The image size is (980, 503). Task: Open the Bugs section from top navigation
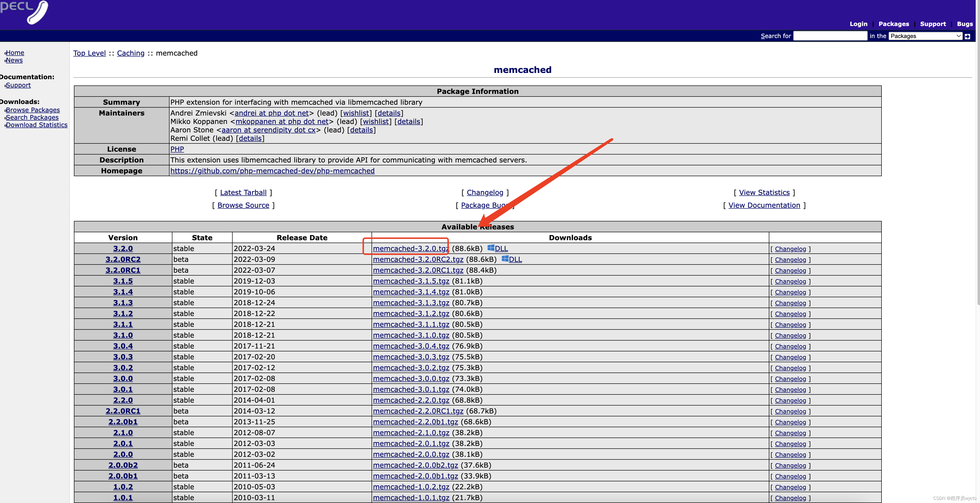pyautogui.click(x=965, y=24)
